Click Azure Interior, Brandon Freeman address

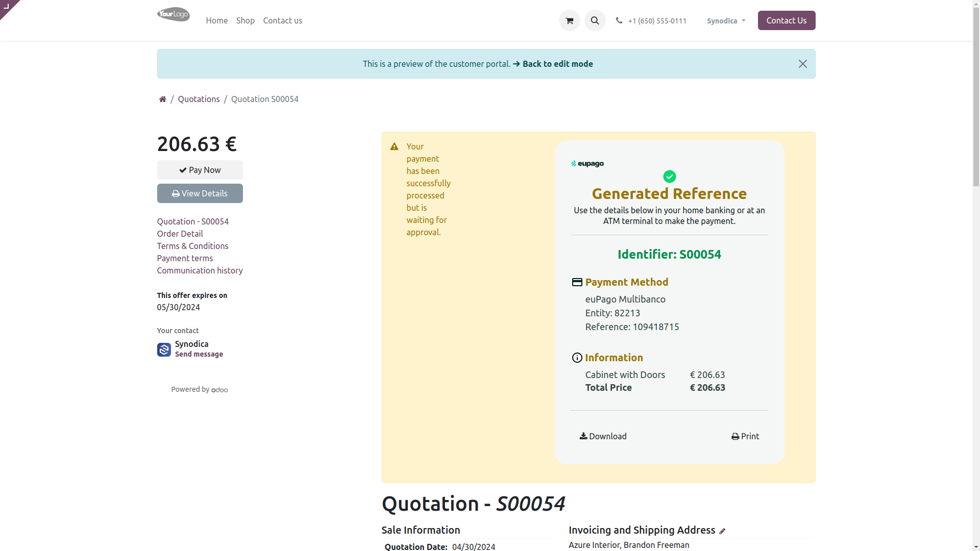point(629,545)
